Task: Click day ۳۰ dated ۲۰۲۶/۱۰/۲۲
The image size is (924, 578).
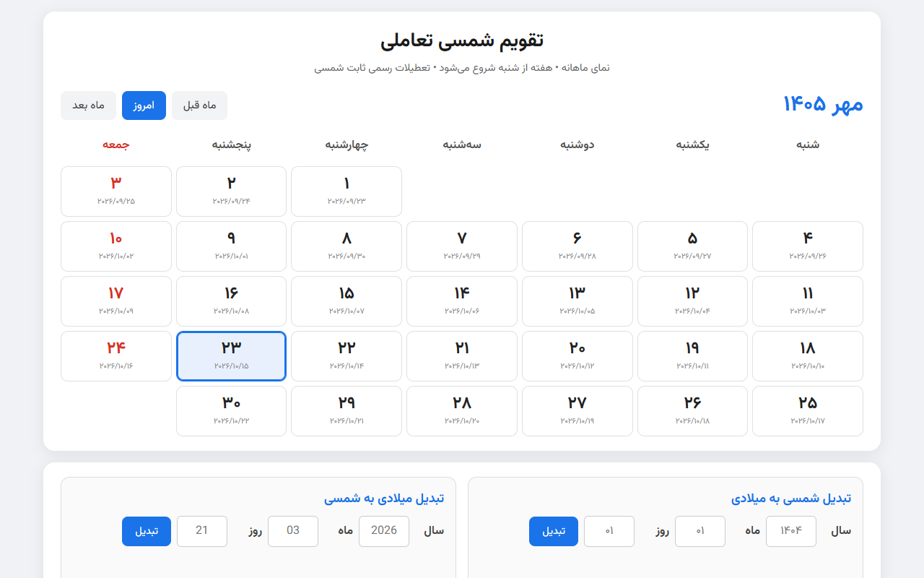Action: click(231, 411)
